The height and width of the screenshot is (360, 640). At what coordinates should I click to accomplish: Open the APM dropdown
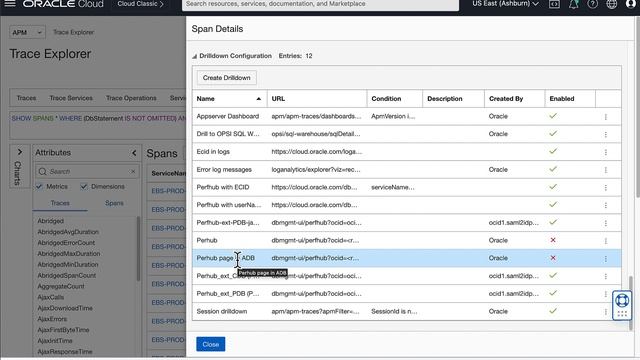tap(27, 32)
